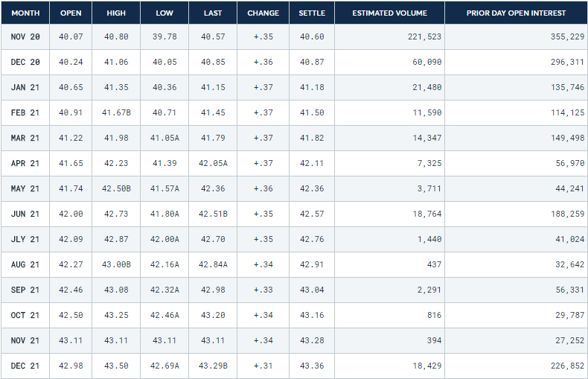Select the DEC 21 month row label
Image resolution: width=588 pixels, height=379 pixels.
coord(25,366)
